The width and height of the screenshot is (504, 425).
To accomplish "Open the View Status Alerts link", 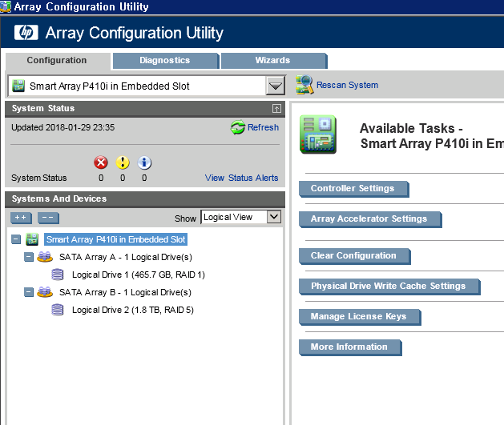I will point(241,178).
